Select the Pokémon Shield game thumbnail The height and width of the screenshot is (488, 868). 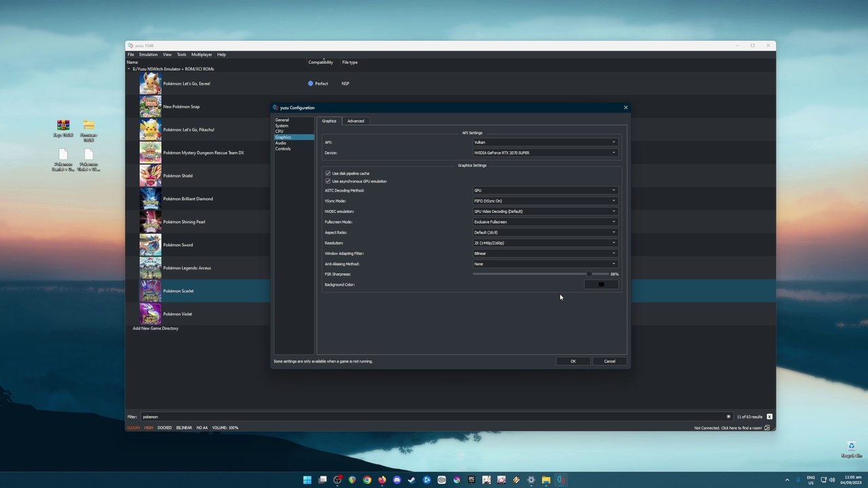tap(151, 176)
